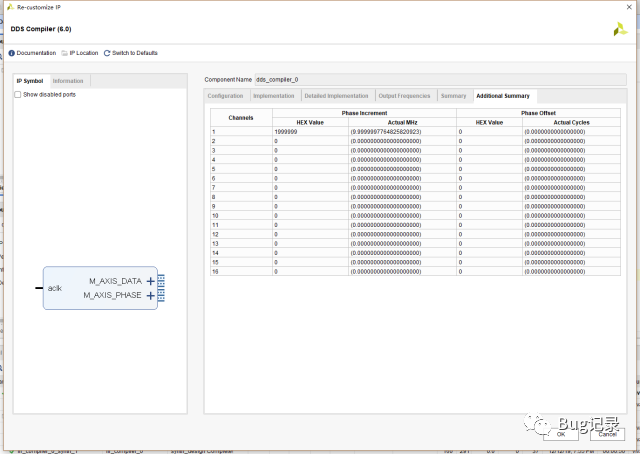640x454 pixels.
Task: Click the Actual Cycles column header
Action: [571, 122]
